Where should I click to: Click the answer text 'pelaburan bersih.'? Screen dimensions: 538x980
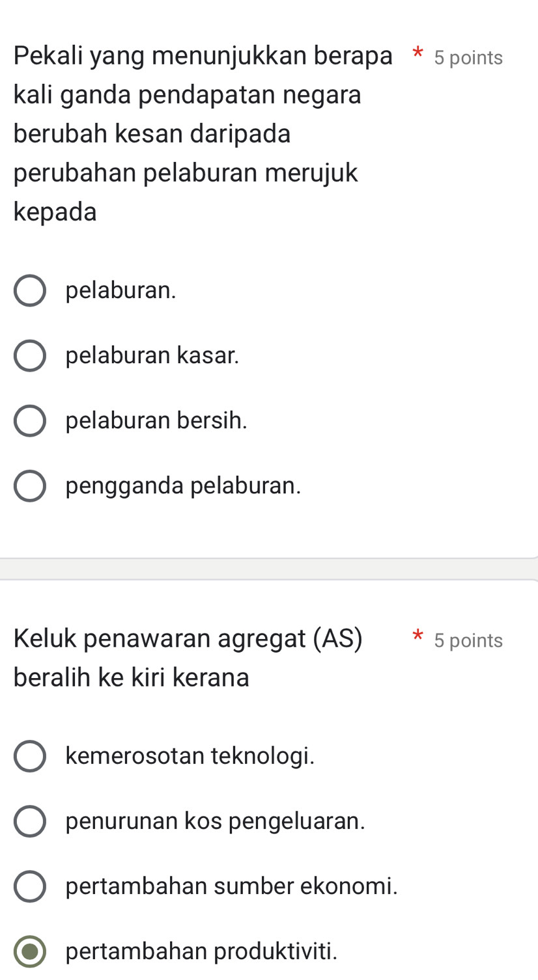click(156, 420)
